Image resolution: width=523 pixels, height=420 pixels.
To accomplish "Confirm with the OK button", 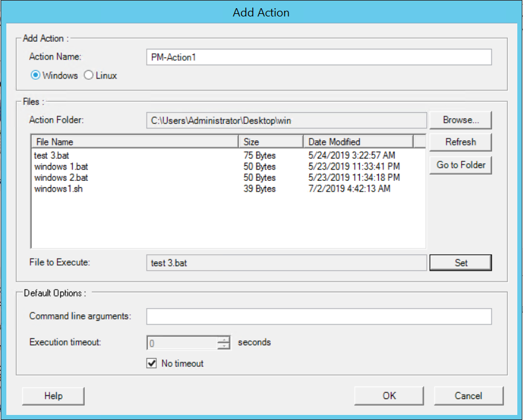I will (x=389, y=395).
